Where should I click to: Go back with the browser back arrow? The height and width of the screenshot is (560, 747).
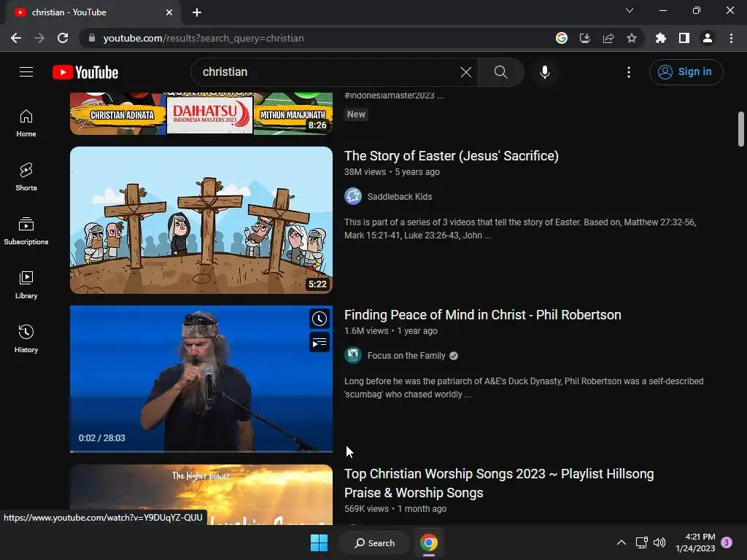16,38
